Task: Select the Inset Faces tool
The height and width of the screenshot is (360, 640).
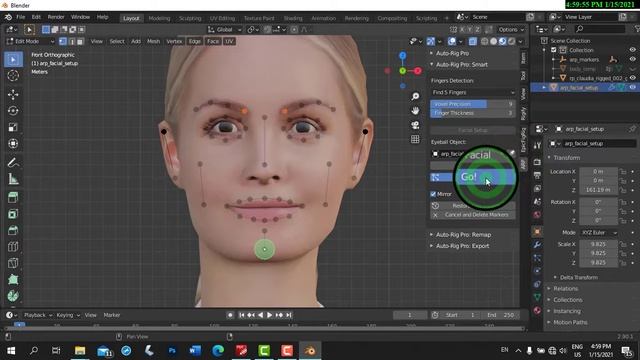Action: [13, 214]
